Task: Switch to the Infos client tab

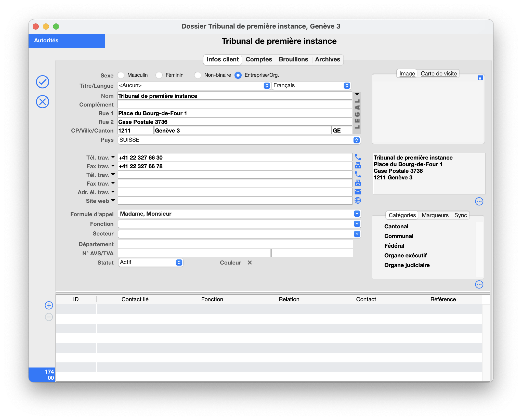Action: pos(223,59)
